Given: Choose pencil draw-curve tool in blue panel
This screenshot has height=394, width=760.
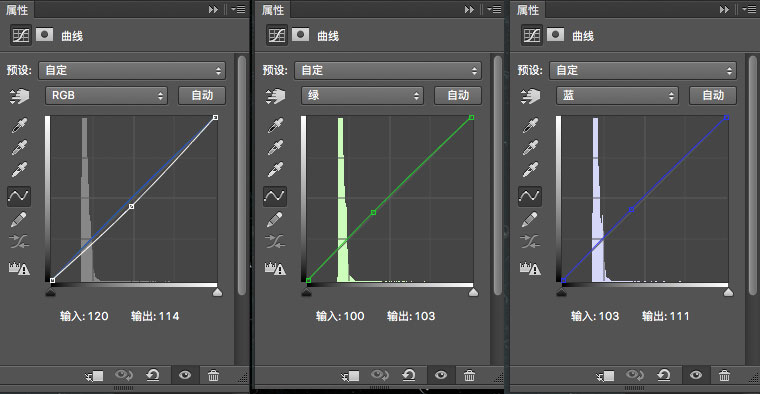Looking at the screenshot, I should point(530,220).
